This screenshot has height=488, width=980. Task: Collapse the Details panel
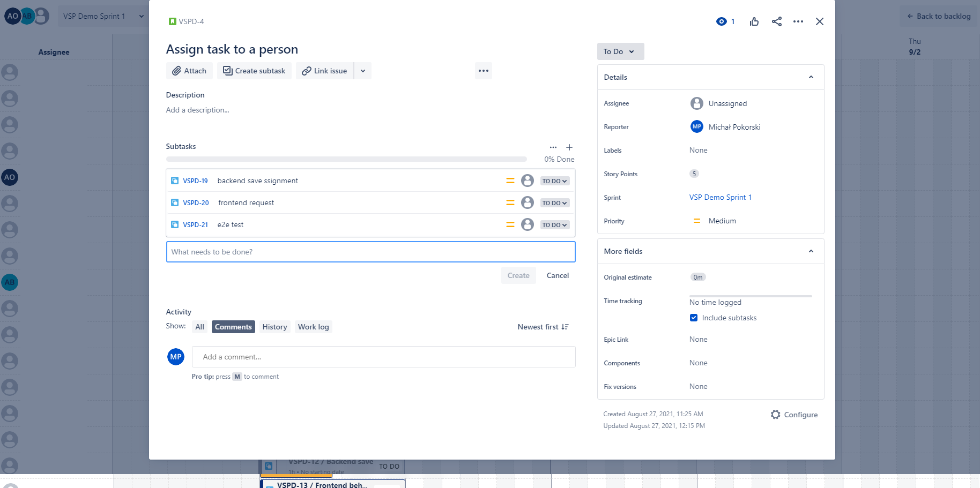coord(811,77)
